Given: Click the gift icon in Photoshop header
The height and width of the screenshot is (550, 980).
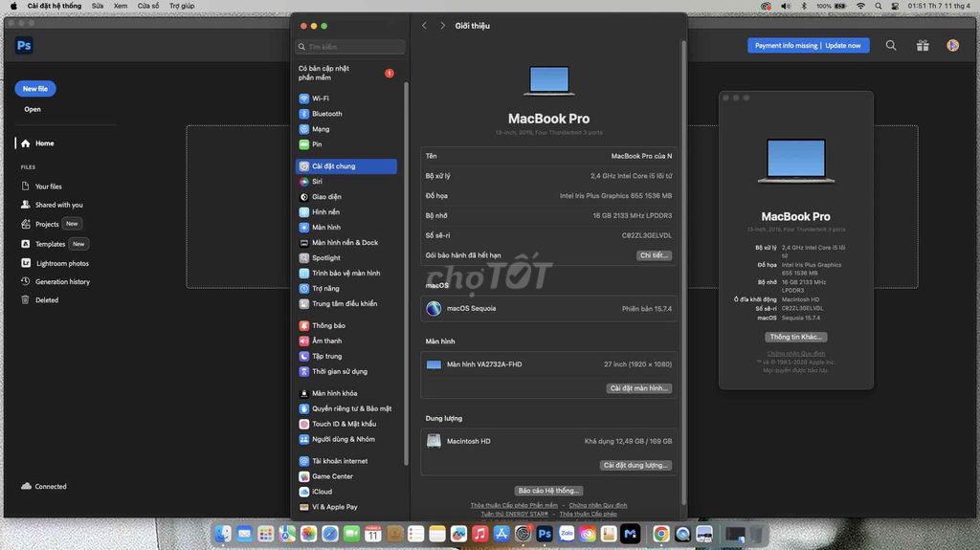Looking at the screenshot, I should pos(923,45).
